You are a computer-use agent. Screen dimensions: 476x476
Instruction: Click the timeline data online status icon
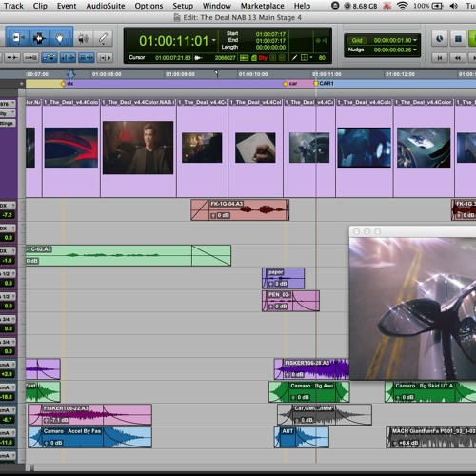point(244,58)
